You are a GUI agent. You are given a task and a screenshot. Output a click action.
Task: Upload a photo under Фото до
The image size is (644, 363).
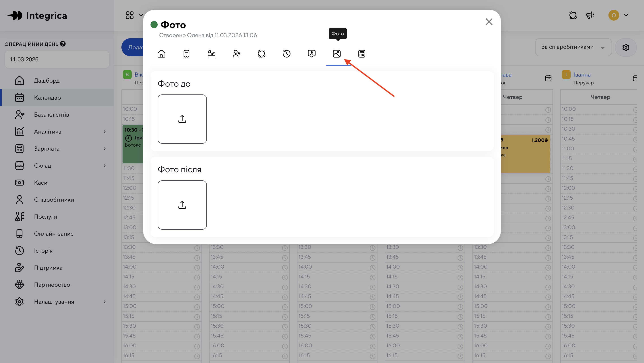(x=182, y=119)
